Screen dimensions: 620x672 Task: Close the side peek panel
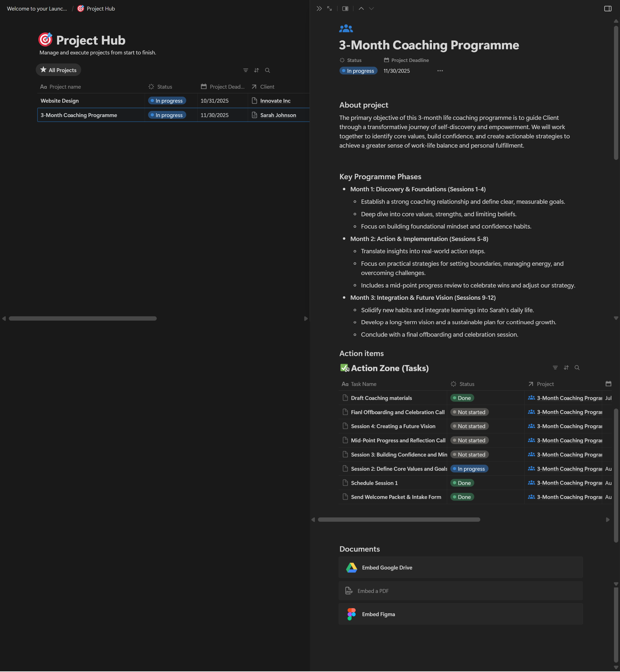point(319,9)
